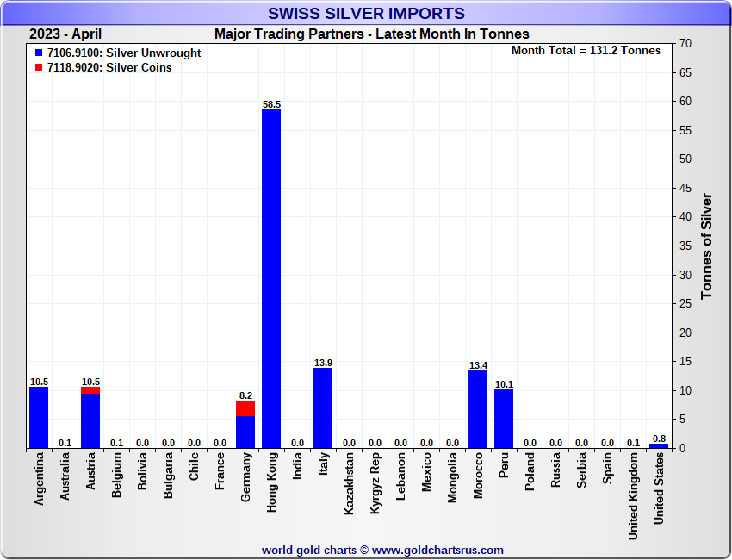Click the Kazakhstan axis label
Screen dimensions: 732x560
(350, 484)
